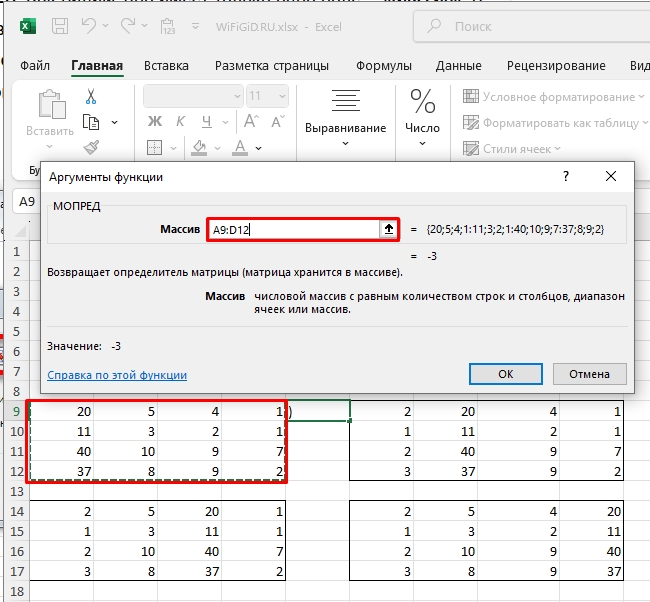Expand underline style options
This screenshot has width=650, height=602.
[x=226, y=122]
